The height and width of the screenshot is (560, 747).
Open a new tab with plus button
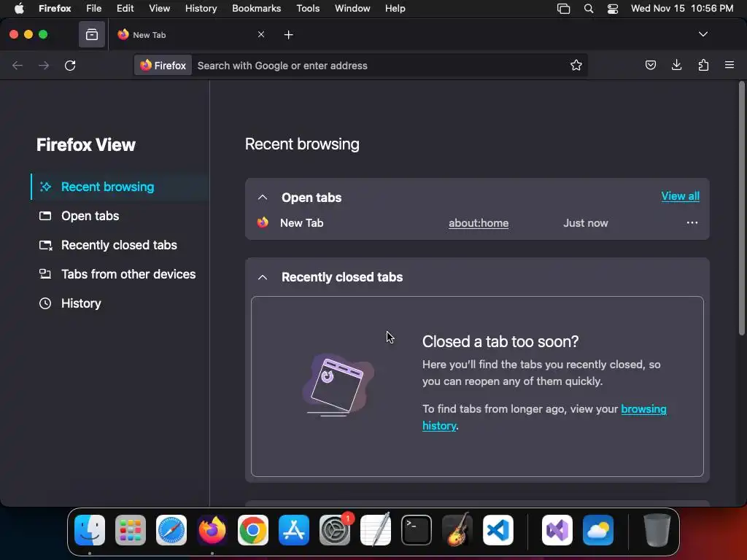click(x=288, y=35)
